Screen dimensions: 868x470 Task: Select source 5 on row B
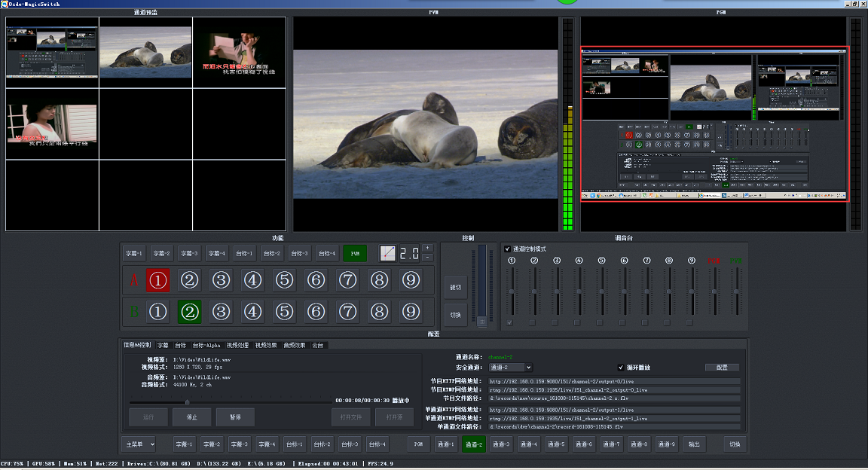pyautogui.click(x=284, y=312)
